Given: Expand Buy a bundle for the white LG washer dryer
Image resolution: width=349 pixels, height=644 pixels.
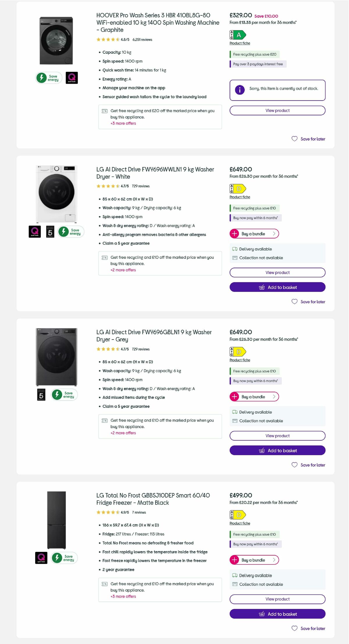Looking at the screenshot, I should pyautogui.click(x=254, y=234).
